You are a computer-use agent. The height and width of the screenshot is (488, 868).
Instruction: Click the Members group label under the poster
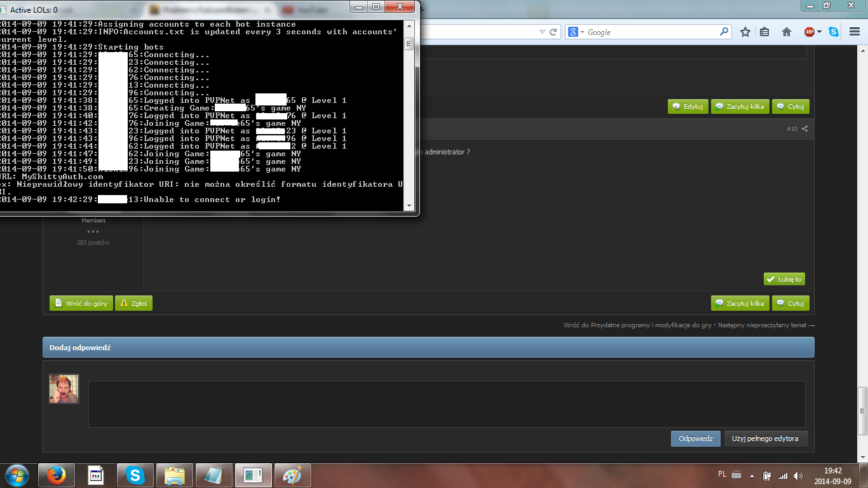(x=93, y=220)
